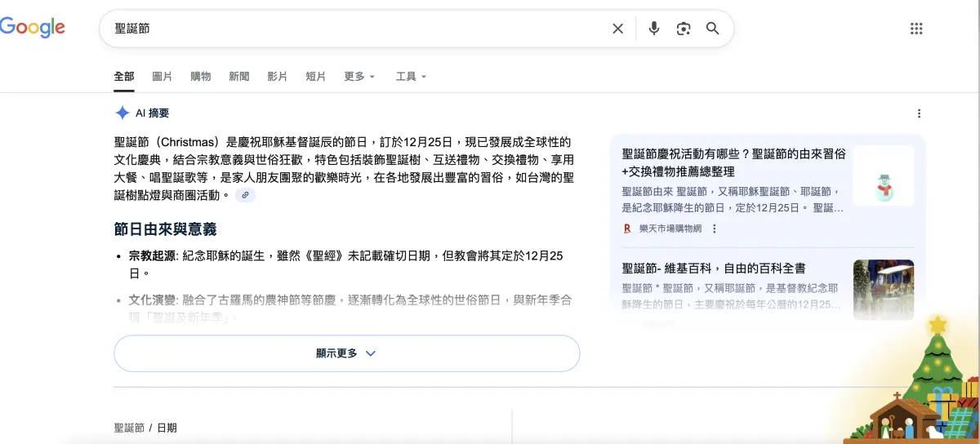The width and height of the screenshot is (980, 444).
Task: Click the 節日由來與意義 heading
Action: point(165,229)
